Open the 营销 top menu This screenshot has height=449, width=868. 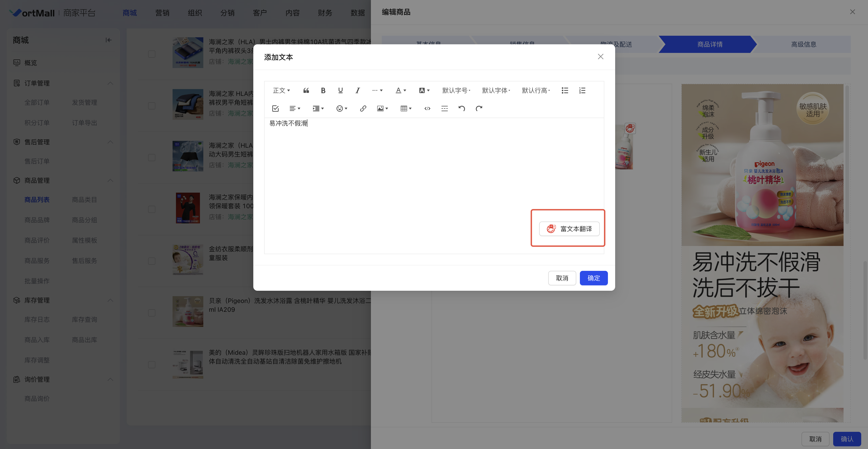click(x=162, y=13)
